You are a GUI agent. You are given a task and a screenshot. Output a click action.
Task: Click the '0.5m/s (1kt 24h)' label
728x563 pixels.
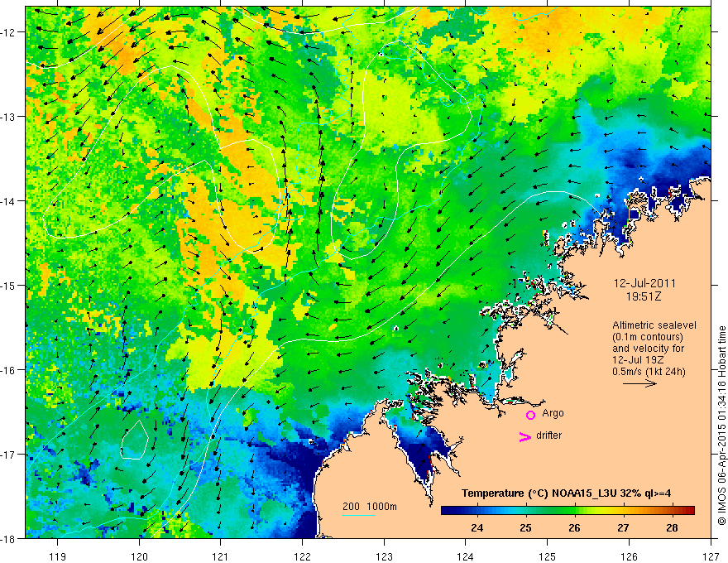(649, 372)
